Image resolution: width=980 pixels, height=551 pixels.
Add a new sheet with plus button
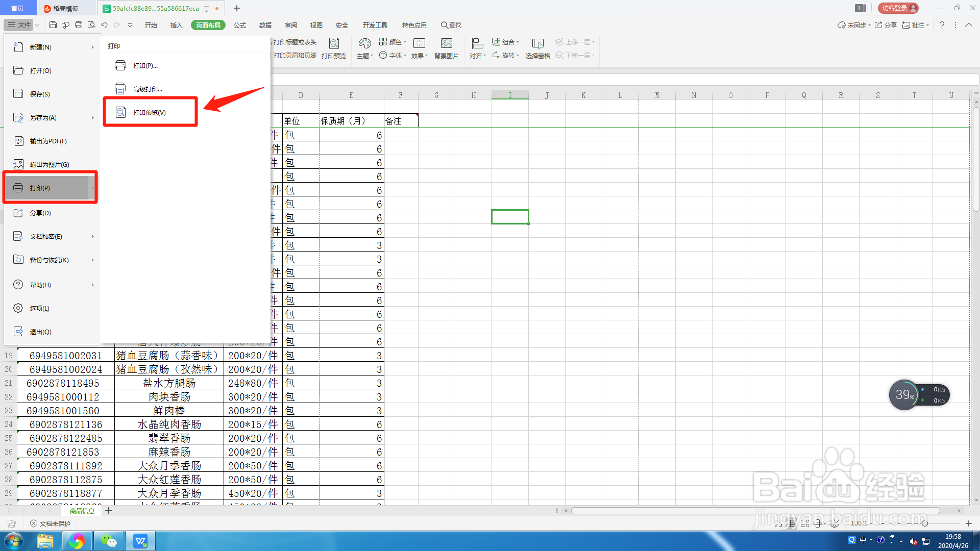tap(109, 510)
